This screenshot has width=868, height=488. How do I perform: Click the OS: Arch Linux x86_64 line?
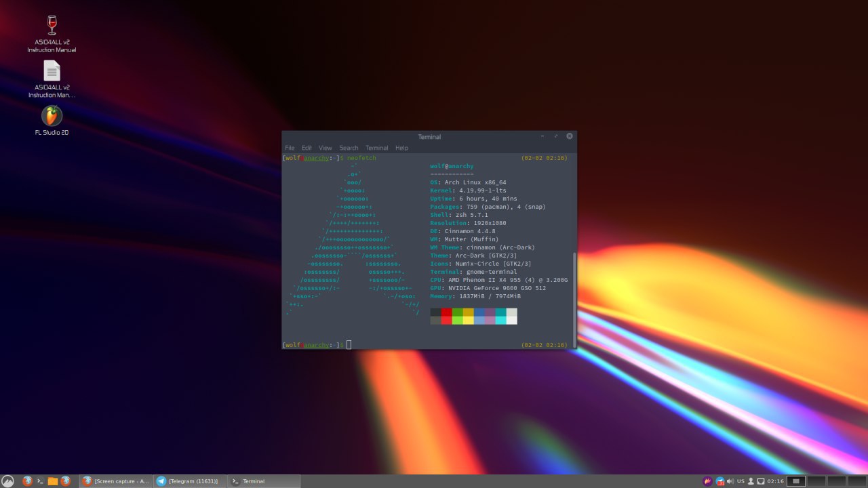[468, 182]
